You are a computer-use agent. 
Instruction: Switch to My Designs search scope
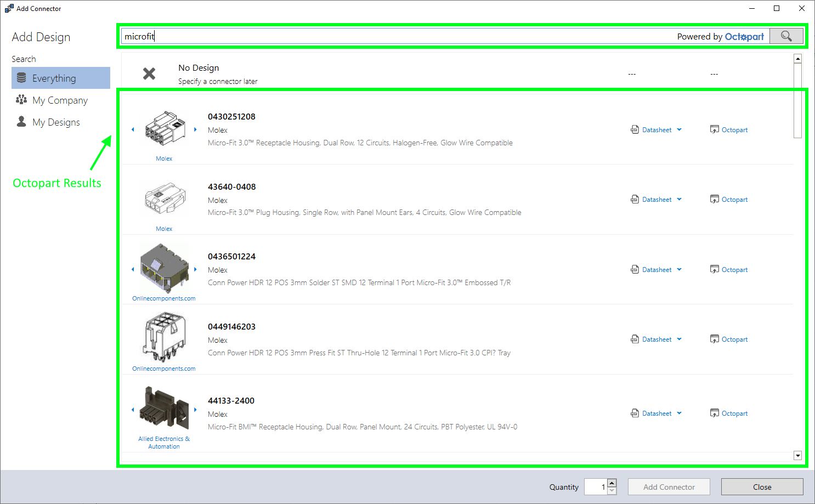coord(61,122)
